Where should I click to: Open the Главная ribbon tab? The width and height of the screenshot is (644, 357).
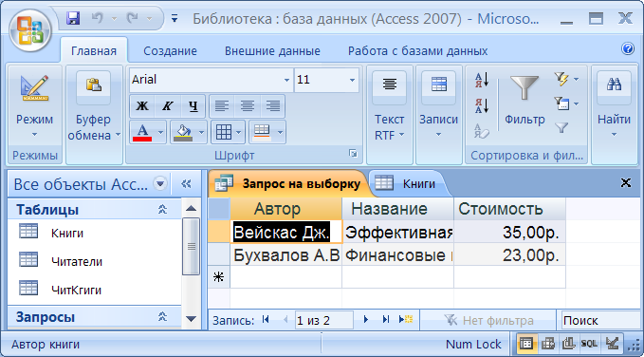(94, 51)
